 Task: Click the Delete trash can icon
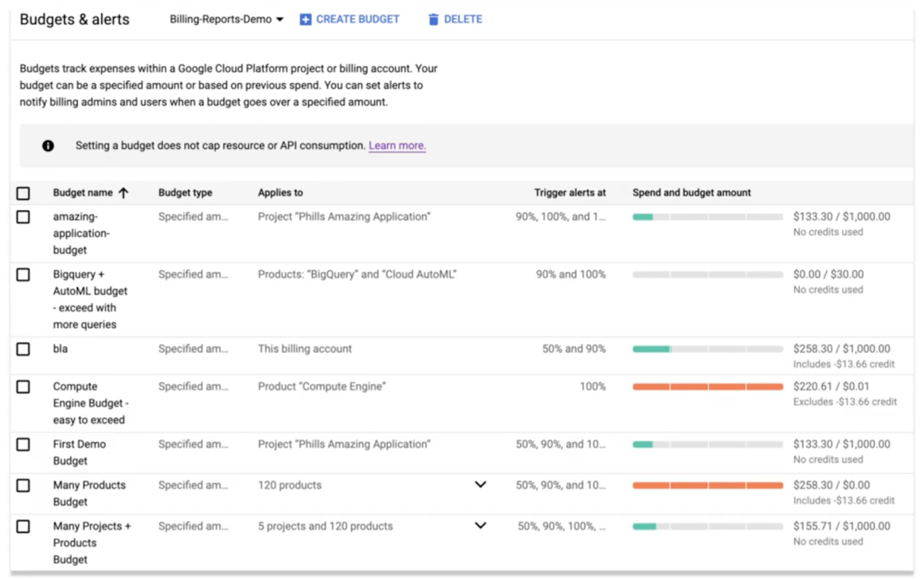pos(433,19)
